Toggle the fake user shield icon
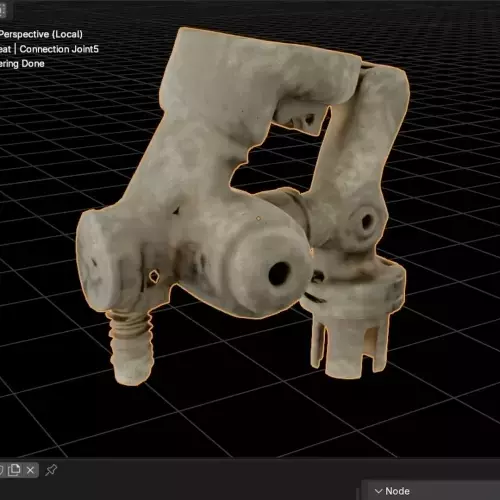The height and width of the screenshot is (500, 500). coord(2,470)
